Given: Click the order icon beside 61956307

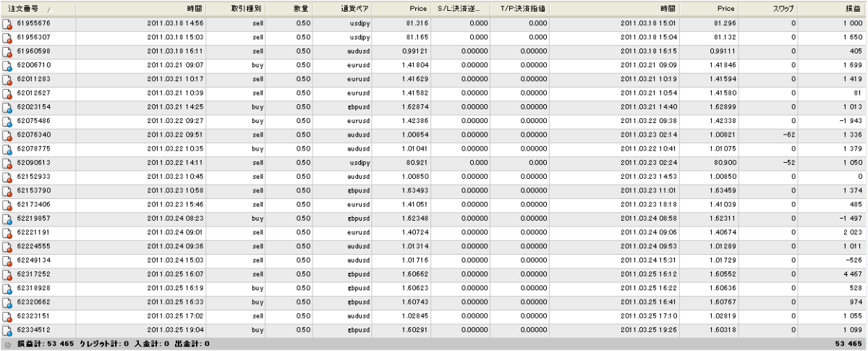Looking at the screenshot, I should click(x=8, y=37).
